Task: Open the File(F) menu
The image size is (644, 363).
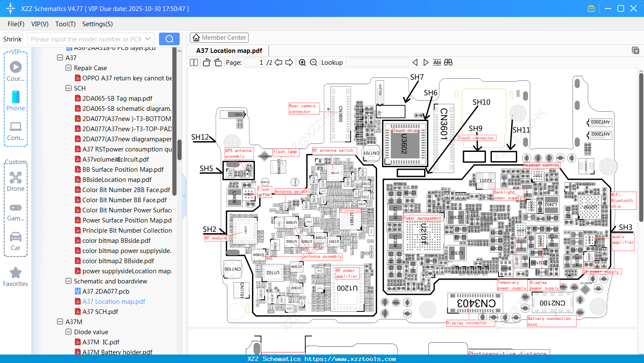Action: tap(16, 24)
